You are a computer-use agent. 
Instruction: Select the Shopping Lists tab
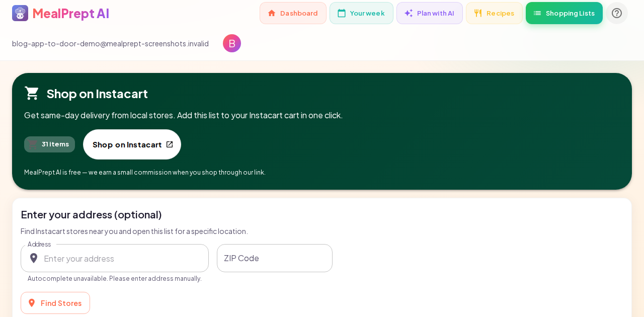tap(564, 13)
